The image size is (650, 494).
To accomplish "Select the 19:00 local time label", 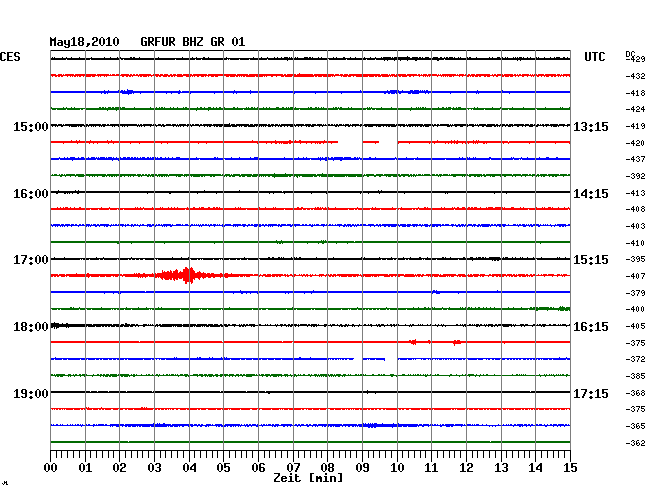I will click(x=31, y=393).
